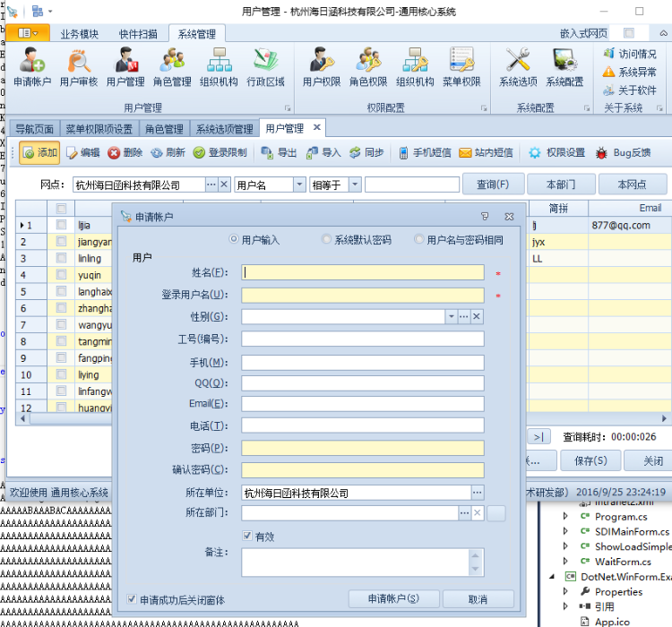Toggle 申请成功后关闭窗体 checkbox
Image resolution: width=672 pixels, height=627 pixels.
point(132,599)
